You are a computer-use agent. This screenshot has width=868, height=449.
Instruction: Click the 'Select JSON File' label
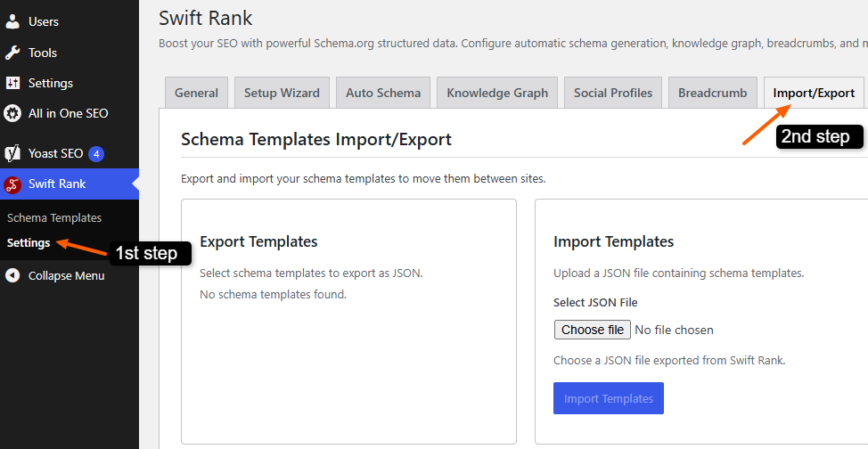tap(595, 302)
